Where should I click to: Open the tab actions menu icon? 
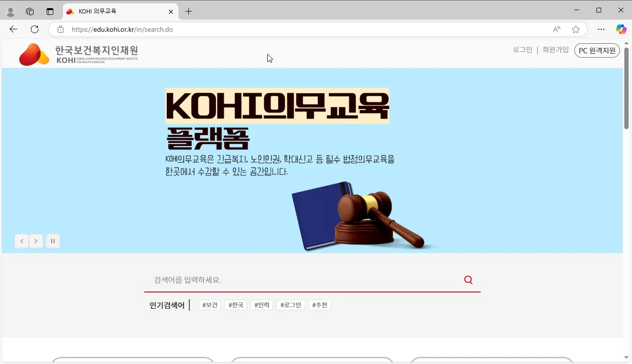(x=50, y=12)
